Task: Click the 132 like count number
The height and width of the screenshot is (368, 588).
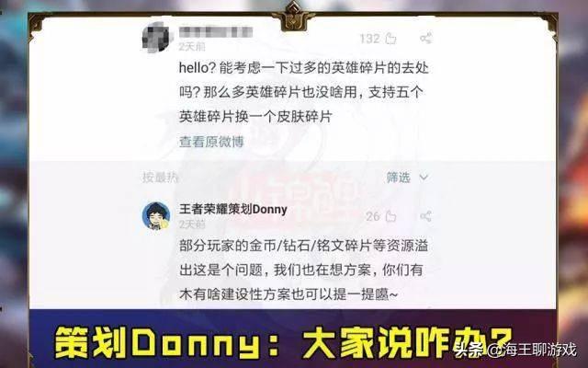Action: [369, 39]
